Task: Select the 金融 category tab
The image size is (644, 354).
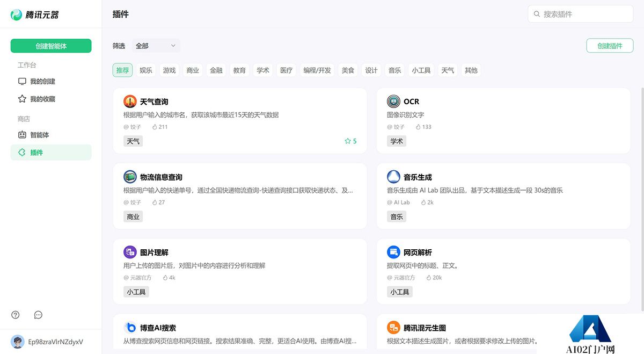Action: (x=216, y=70)
